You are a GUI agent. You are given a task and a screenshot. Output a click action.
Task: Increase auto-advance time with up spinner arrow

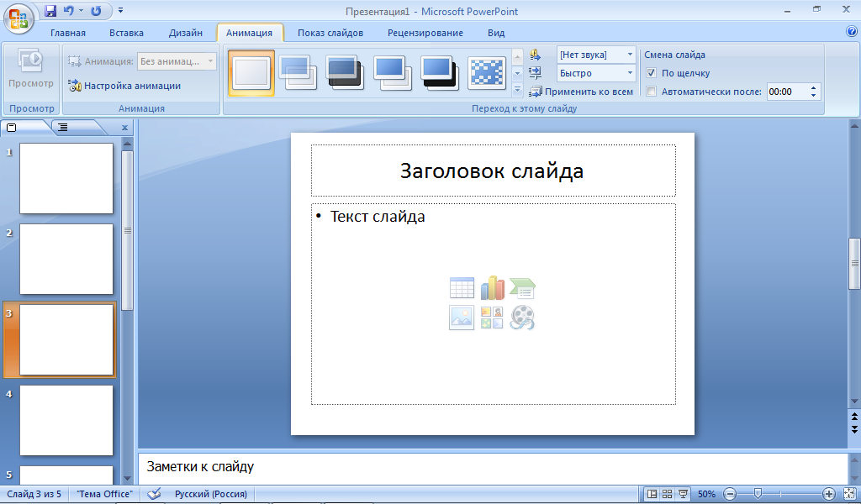[814, 87]
